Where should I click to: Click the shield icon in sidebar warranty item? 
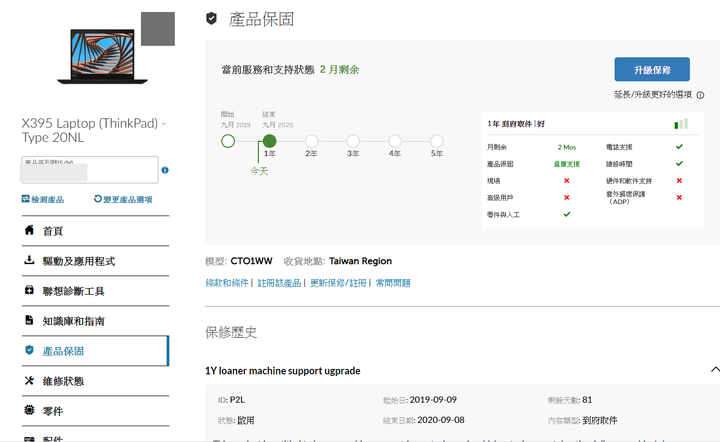29,350
